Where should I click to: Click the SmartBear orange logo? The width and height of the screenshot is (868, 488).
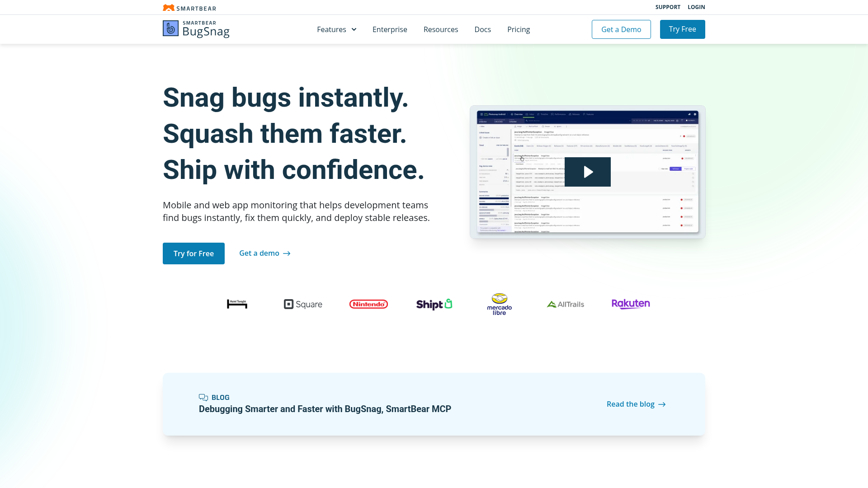click(168, 7)
